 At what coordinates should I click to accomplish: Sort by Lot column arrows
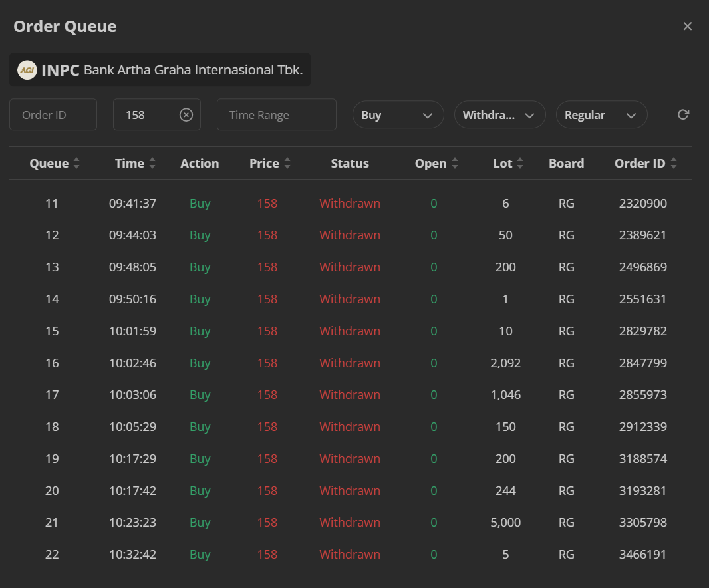520,164
